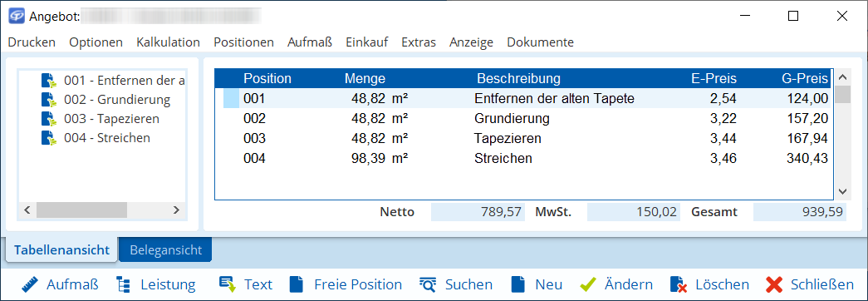The image size is (868, 301).
Task: Click the Leistung tree icon
Action: tap(124, 285)
